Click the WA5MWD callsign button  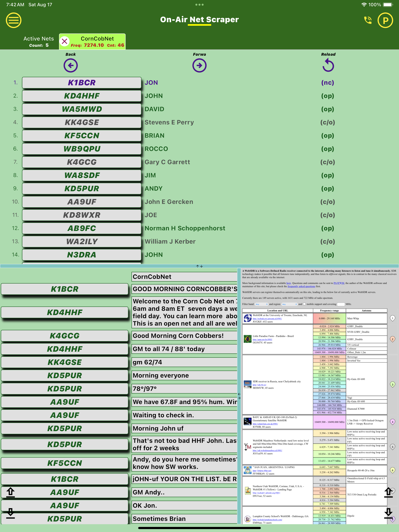click(x=82, y=109)
